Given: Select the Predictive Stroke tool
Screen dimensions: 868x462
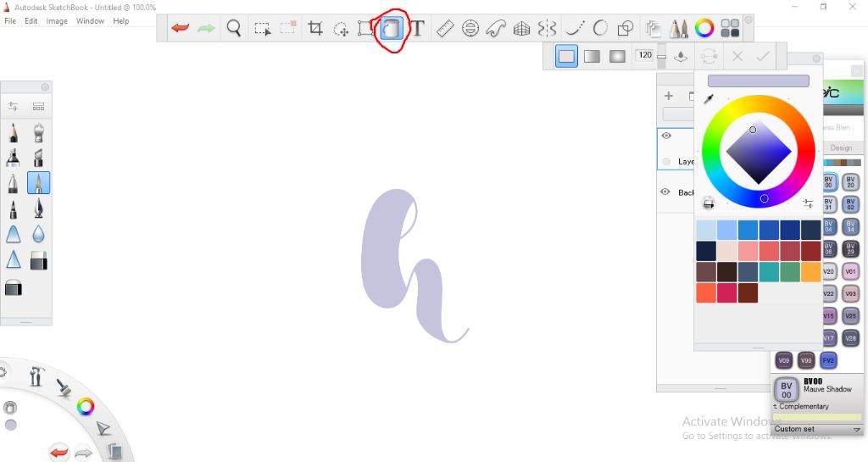Looking at the screenshot, I should (600, 28).
